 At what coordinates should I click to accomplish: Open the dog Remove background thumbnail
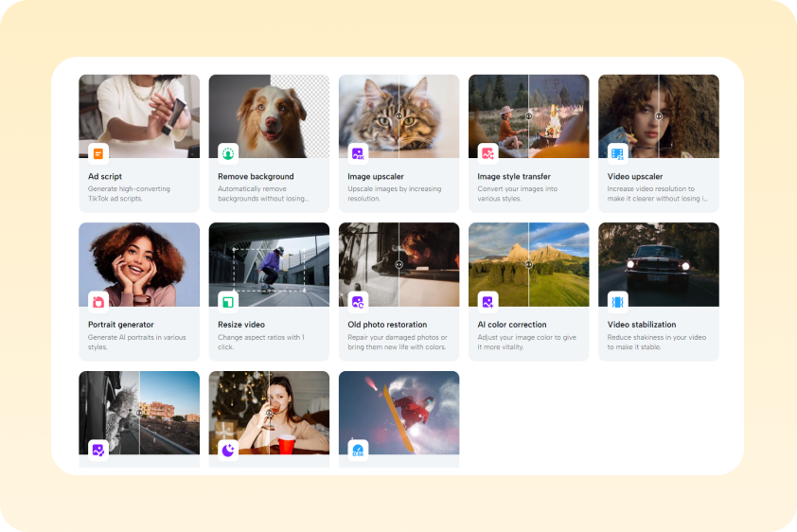click(269, 116)
